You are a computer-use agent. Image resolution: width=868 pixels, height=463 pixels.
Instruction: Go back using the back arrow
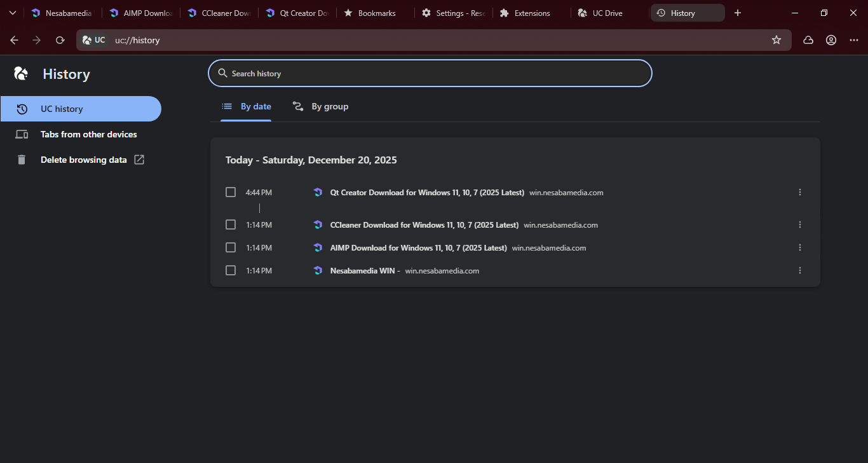pyautogui.click(x=15, y=40)
